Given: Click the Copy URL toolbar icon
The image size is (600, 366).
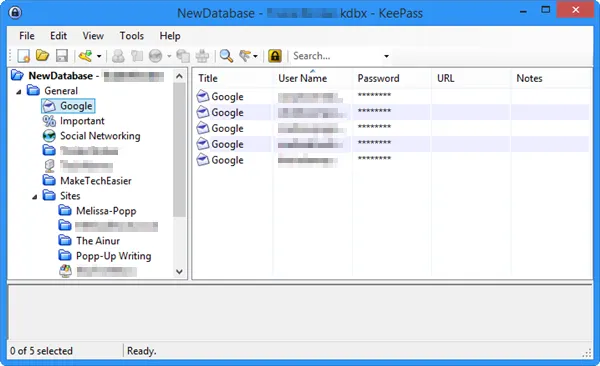Looking at the screenshot, I should pos(183,56).
